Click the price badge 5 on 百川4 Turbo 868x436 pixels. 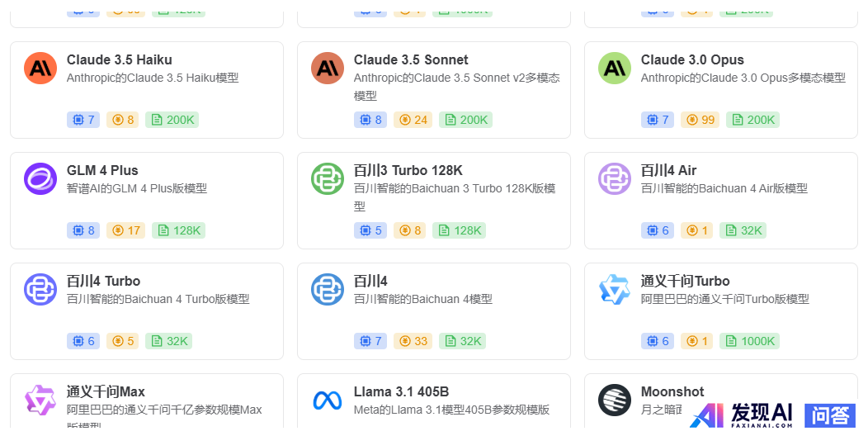pyautogui.click(x=123, y=341)
